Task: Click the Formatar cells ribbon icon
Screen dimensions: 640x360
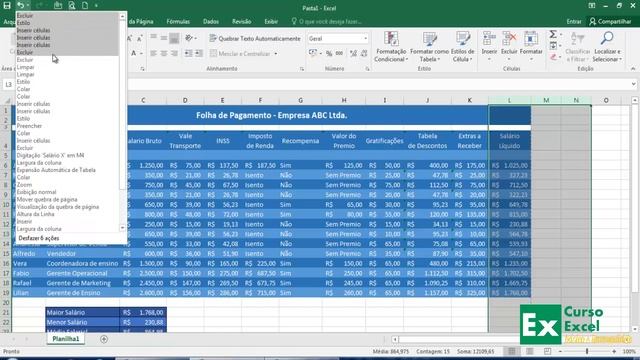Action: 531,39
